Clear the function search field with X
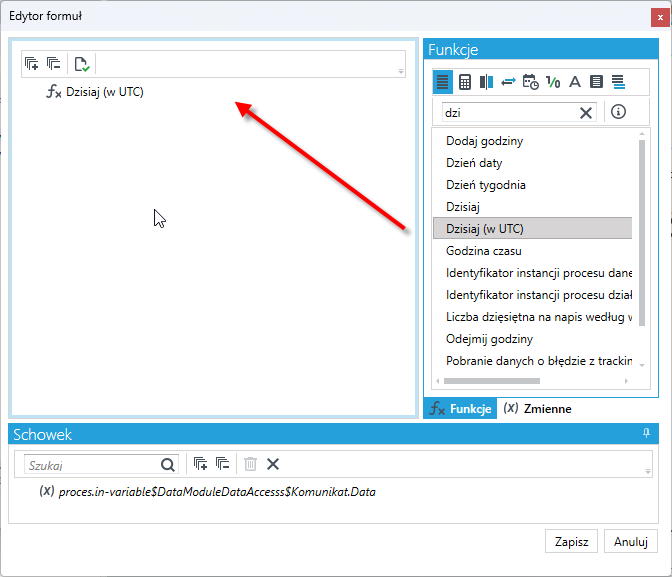 586,113
